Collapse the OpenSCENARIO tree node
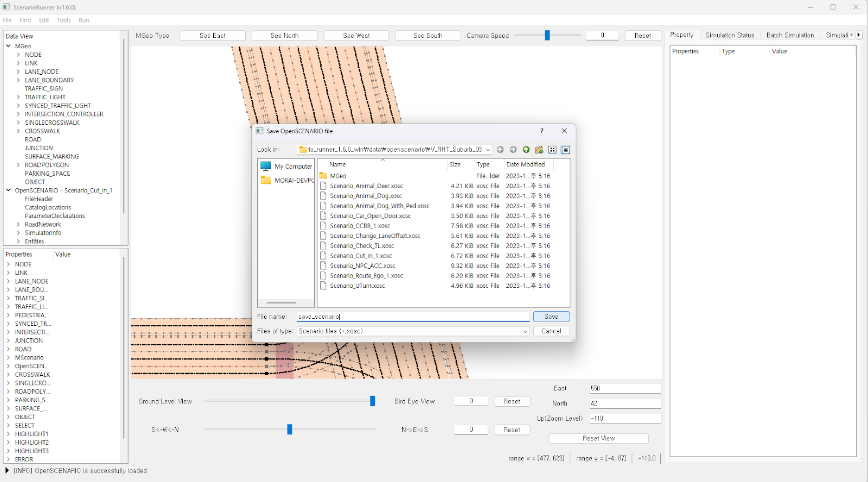Viewport: 868px width, 482px height. point(8,190)
